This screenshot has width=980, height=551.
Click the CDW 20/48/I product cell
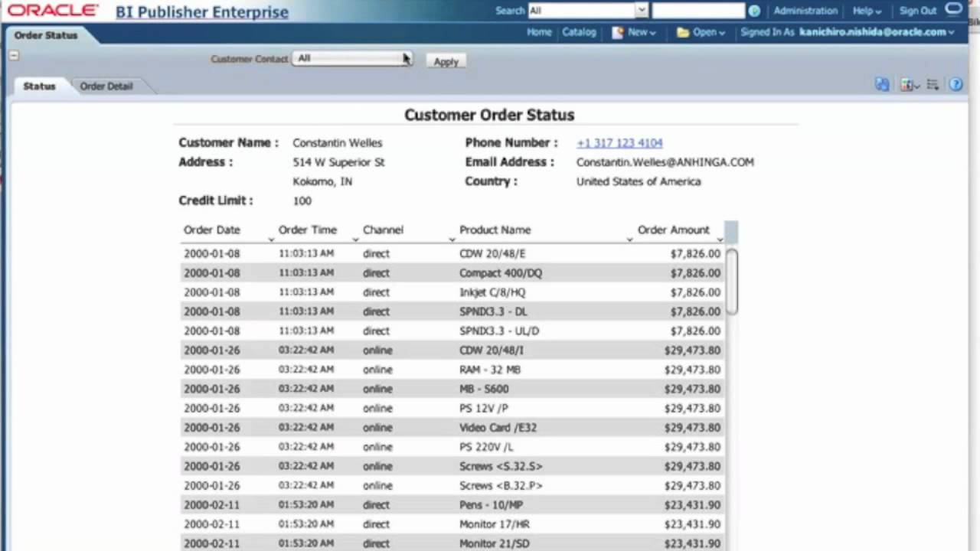coord(492,350)
